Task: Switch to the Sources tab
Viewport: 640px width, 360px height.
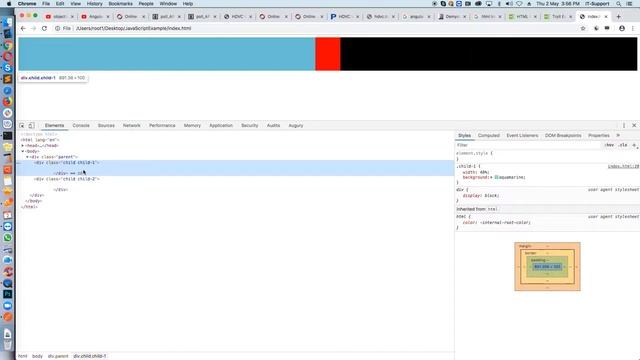Action: 106,126
